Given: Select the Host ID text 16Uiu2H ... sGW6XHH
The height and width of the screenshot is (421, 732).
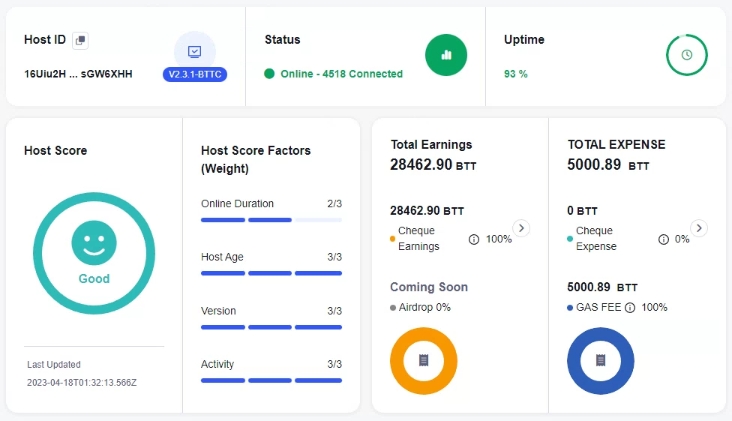Looking at the screenshot, I should coord(78,74).
